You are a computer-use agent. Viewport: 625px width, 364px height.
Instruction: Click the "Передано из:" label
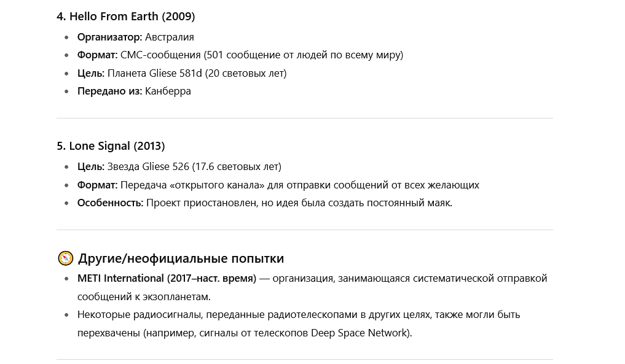(x=109, y=91)
